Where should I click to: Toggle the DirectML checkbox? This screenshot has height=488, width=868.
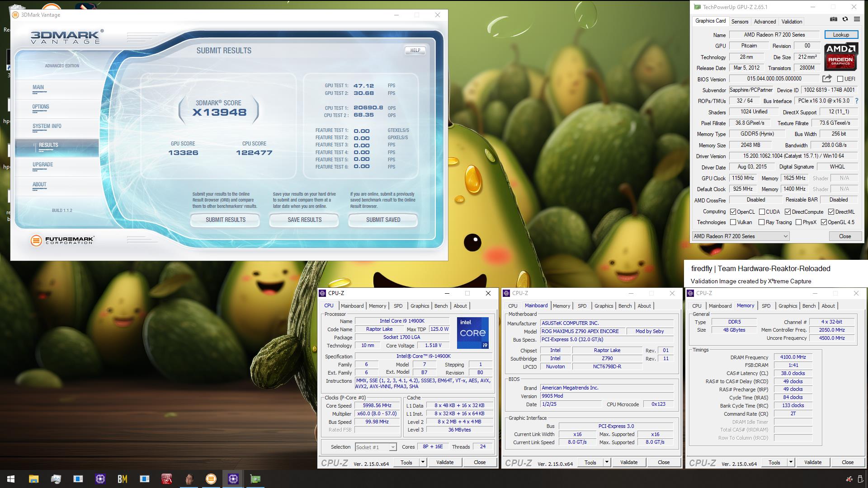[831, 211]
